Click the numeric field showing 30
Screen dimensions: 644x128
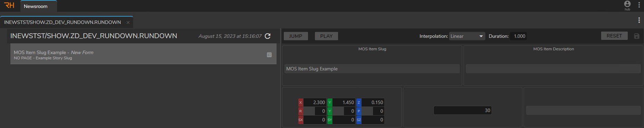pos(463,110)
